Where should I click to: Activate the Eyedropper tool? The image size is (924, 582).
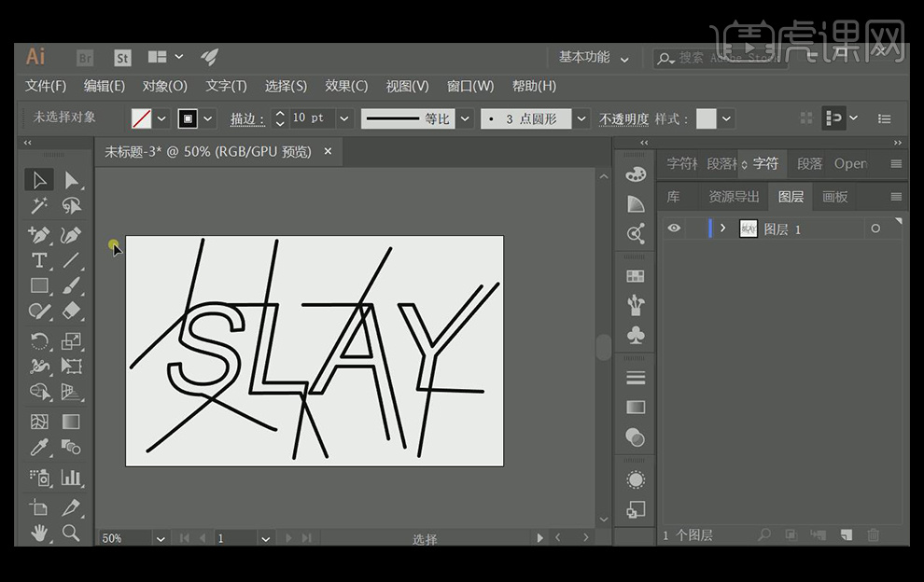[x=39, y=449]
